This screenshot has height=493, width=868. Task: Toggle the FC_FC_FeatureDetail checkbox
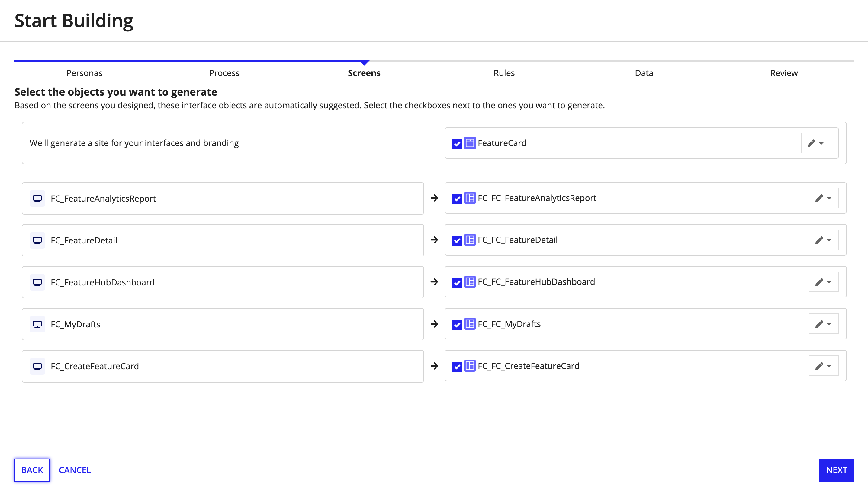[x=457, y=241]
